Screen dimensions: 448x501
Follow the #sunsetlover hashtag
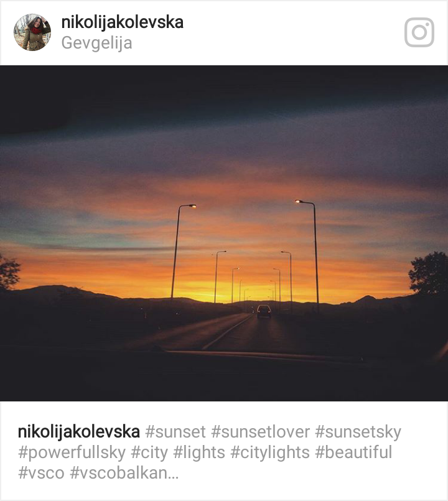click(x=261, y=432)
